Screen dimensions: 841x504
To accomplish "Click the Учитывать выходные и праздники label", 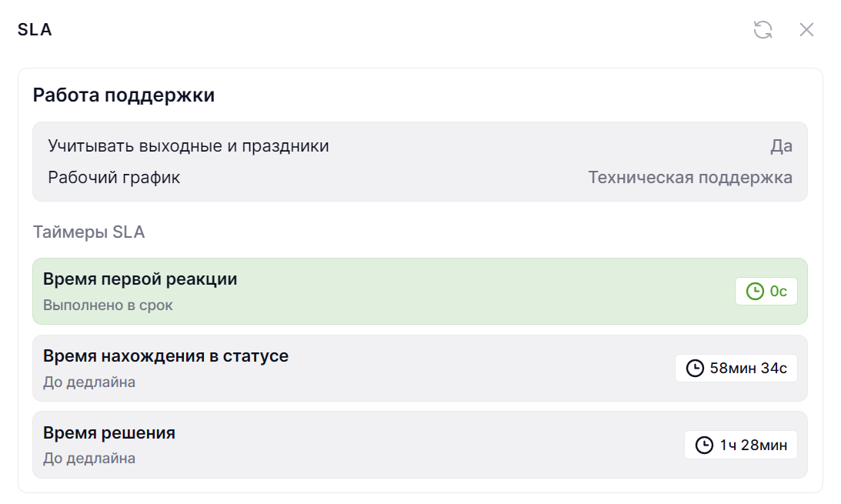I will coord(189,146).
